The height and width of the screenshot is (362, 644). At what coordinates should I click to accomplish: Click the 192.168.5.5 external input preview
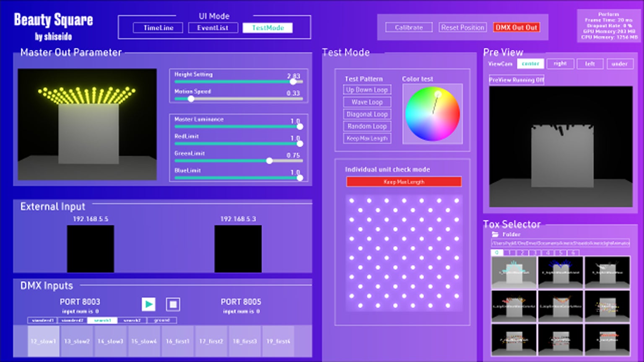point(91,249)
